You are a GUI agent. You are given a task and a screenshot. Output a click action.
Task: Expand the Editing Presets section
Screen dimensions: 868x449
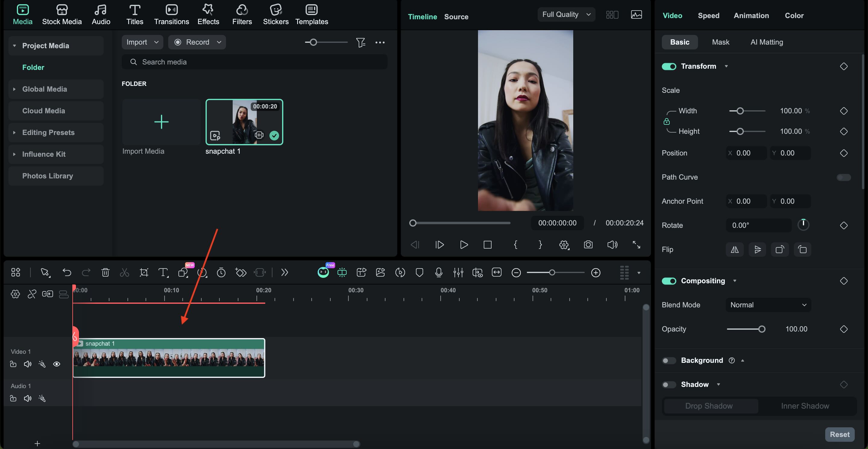tap(48, 132)
